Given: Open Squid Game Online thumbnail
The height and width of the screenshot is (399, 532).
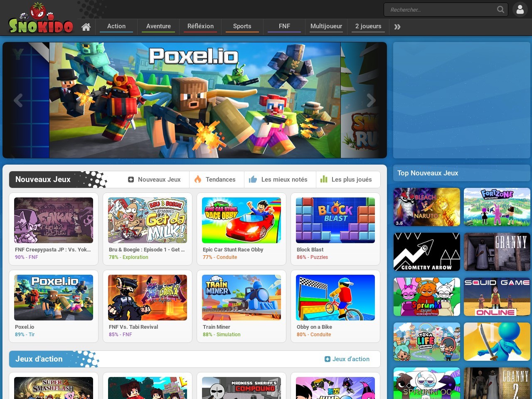Looking at the screenshot, I should tap(497, 297).
